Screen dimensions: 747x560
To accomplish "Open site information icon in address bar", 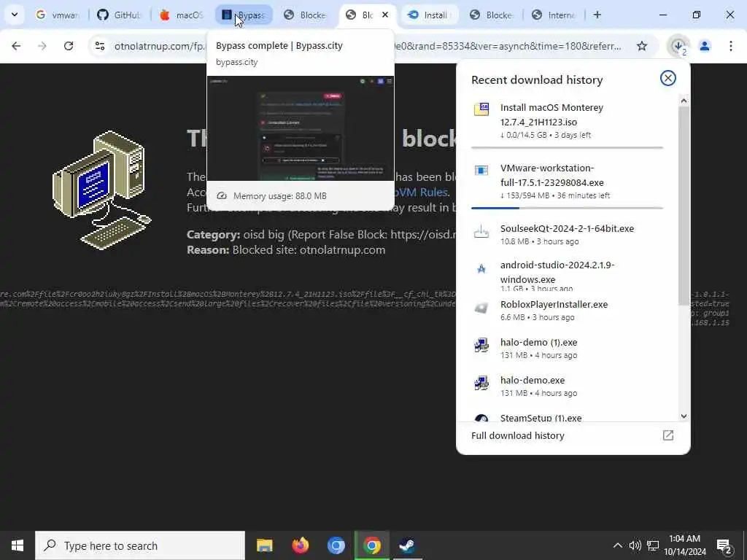I will 100,46.
